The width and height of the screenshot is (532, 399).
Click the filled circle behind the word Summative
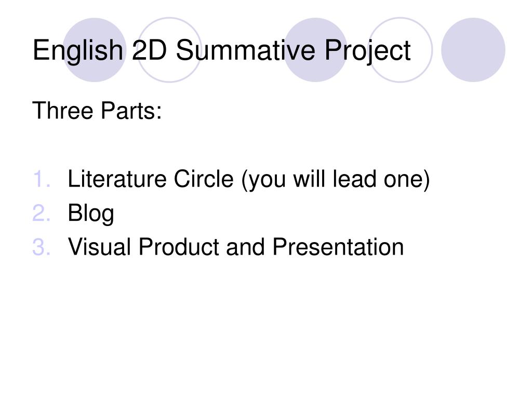pos(315,50)
